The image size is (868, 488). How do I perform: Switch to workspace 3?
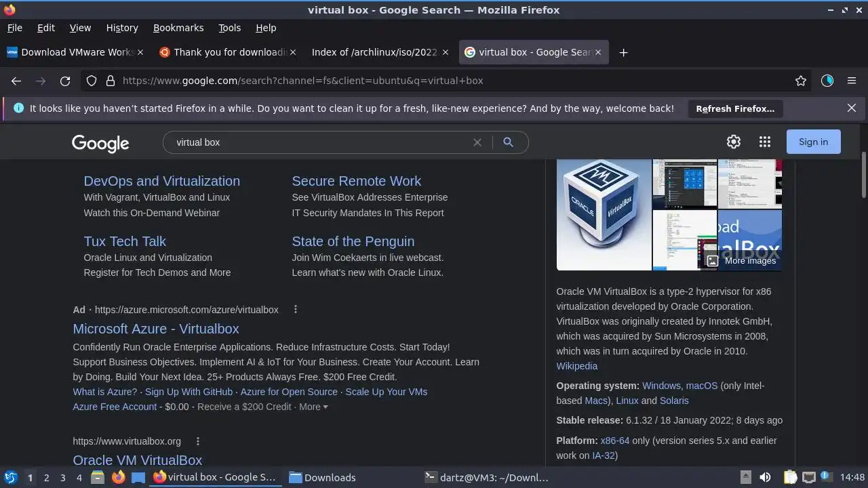point(62,478)
